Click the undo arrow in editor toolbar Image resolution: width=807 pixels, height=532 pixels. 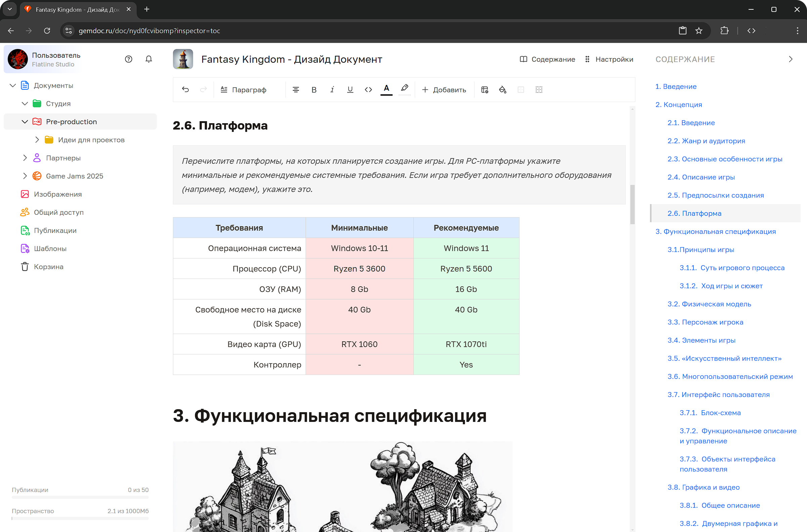click(185, 90)
